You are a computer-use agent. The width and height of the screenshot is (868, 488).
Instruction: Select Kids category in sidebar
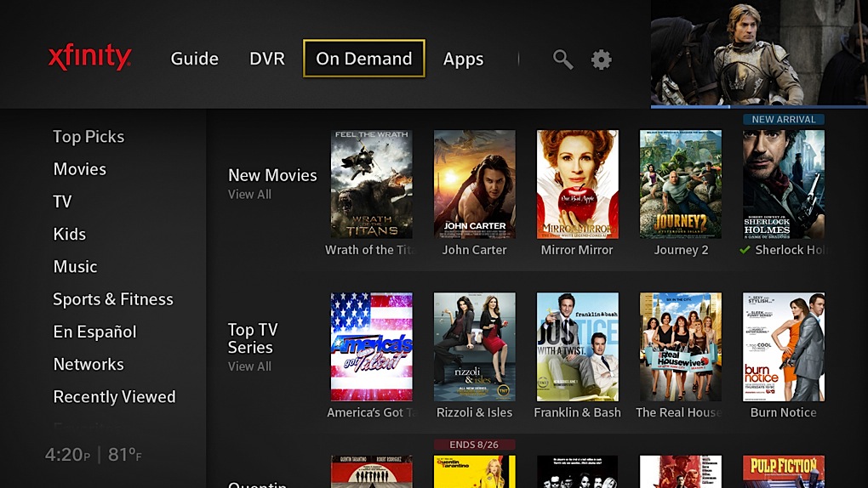[x=69, y=234]
